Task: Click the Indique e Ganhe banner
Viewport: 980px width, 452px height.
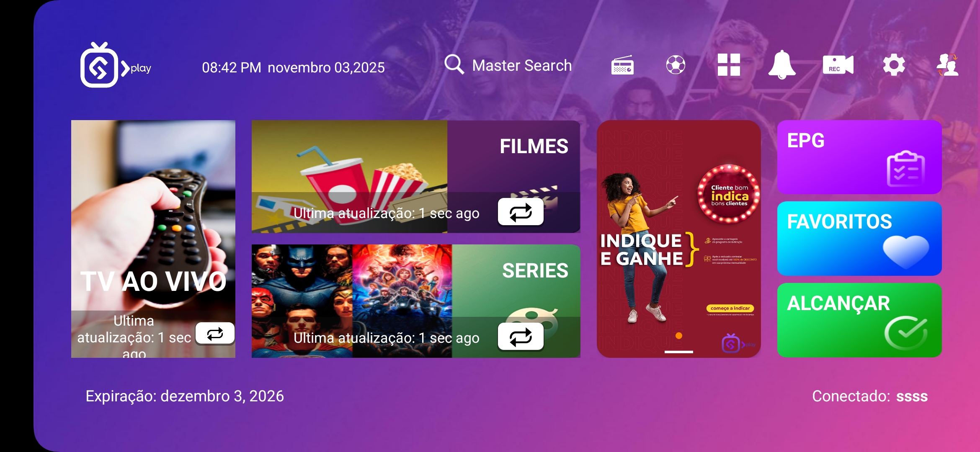Action: click(679, 239)
